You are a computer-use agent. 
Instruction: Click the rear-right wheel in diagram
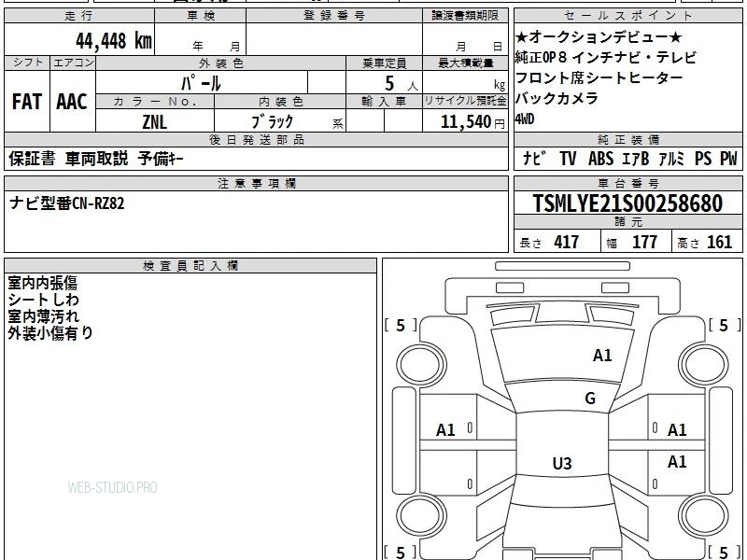704,516
